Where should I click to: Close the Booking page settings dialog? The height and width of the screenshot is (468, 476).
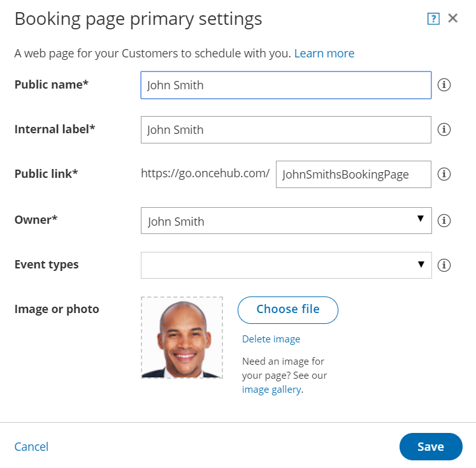coord(453,18)
